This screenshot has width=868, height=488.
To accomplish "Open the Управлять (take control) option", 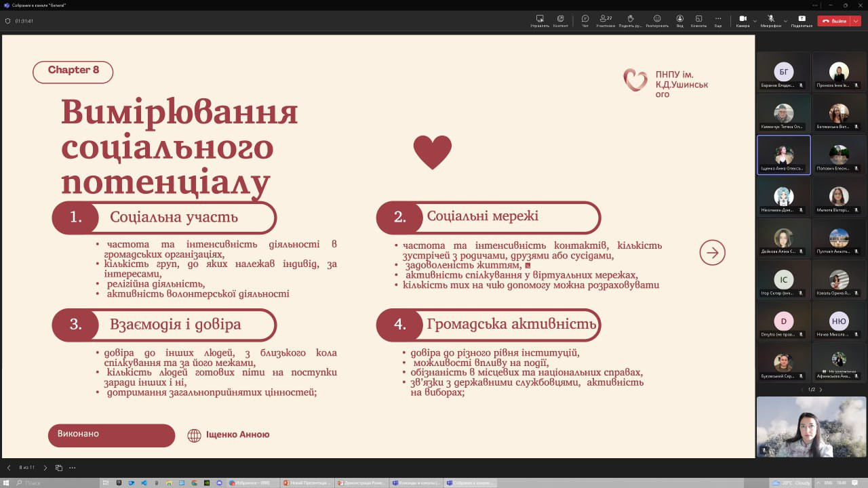I will pyautogui.click(x=540, y=21).
